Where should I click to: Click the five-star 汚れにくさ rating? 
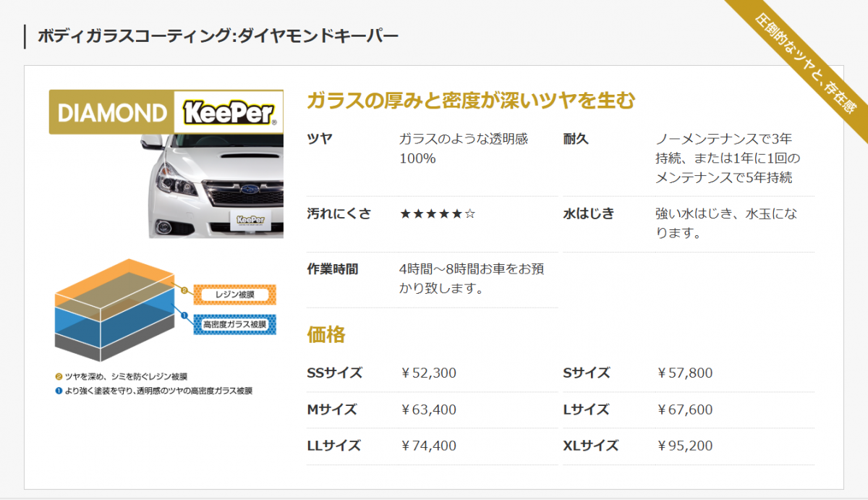437,213
